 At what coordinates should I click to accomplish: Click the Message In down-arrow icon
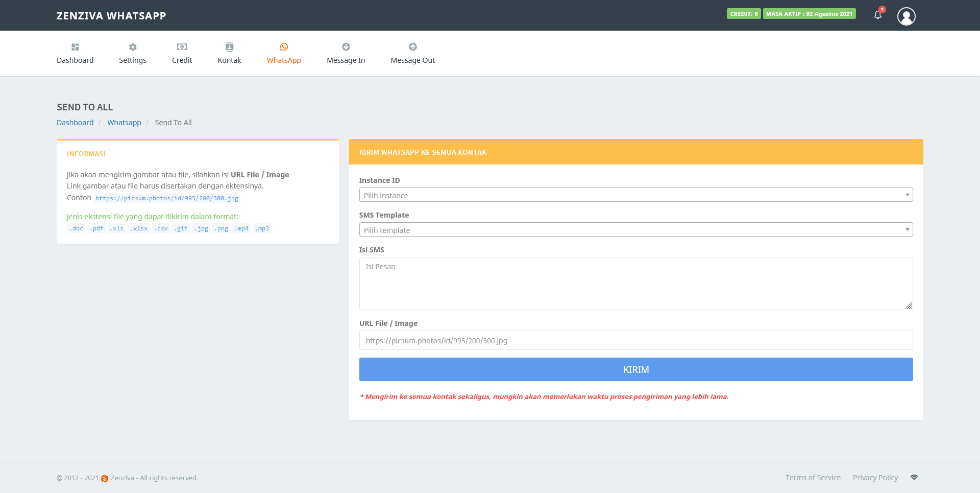click(x=346, y=47)
